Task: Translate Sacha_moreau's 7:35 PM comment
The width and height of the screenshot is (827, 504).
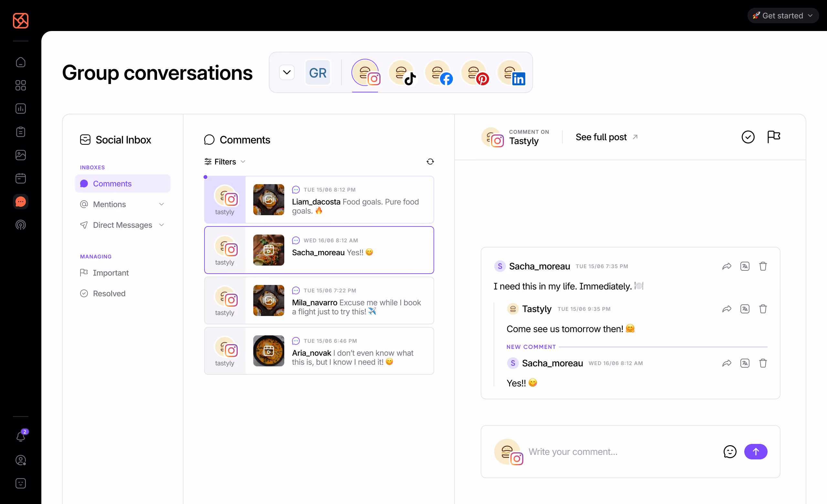Action: (745, 266)
